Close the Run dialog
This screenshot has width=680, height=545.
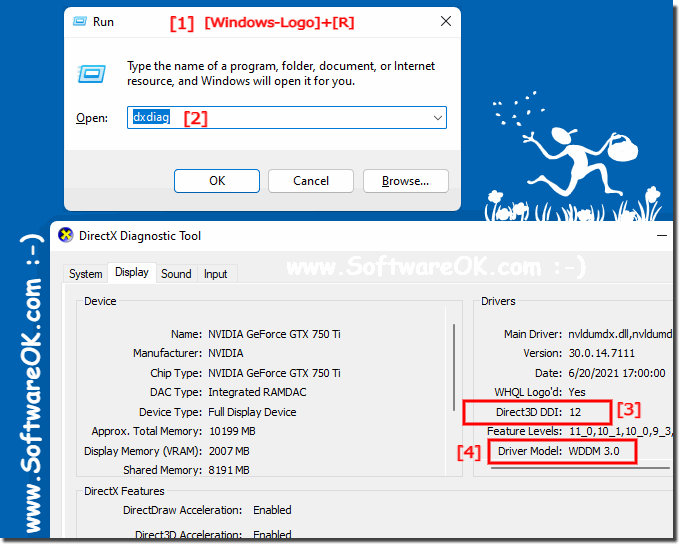tap(446, 21)
